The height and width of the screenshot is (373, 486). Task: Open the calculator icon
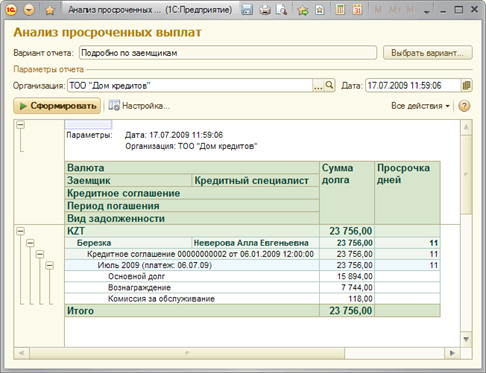click(x=340, y=10)
